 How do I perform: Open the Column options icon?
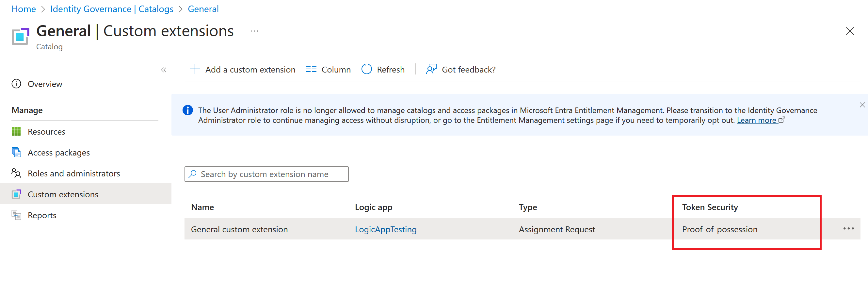point(311,70)
